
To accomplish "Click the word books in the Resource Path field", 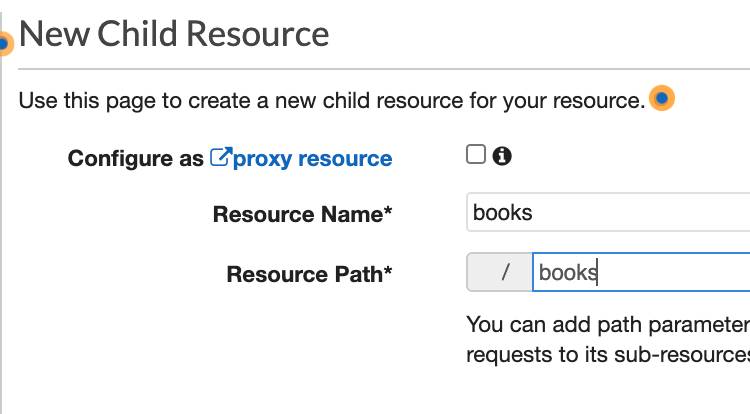I will pyautogui.click(x=568, y=272).
